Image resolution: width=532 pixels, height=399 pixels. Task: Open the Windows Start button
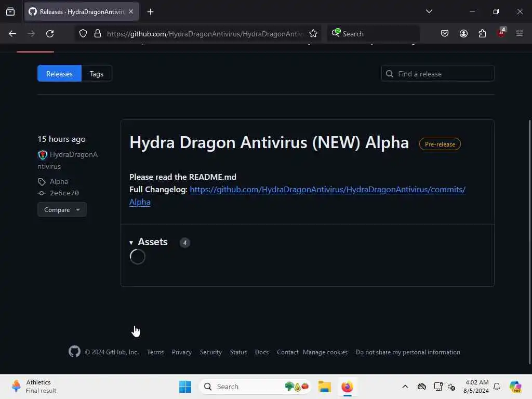pos(185,387)
